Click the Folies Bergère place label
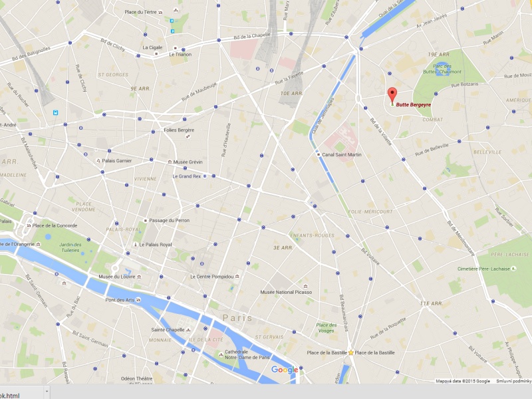Image resolution: width=532 pixels, height=399 pixels. tap(179, 130)
